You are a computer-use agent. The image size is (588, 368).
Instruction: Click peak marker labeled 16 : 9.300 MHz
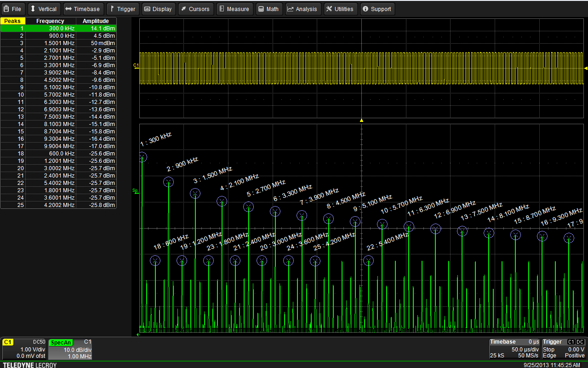[x=542, y=236]
